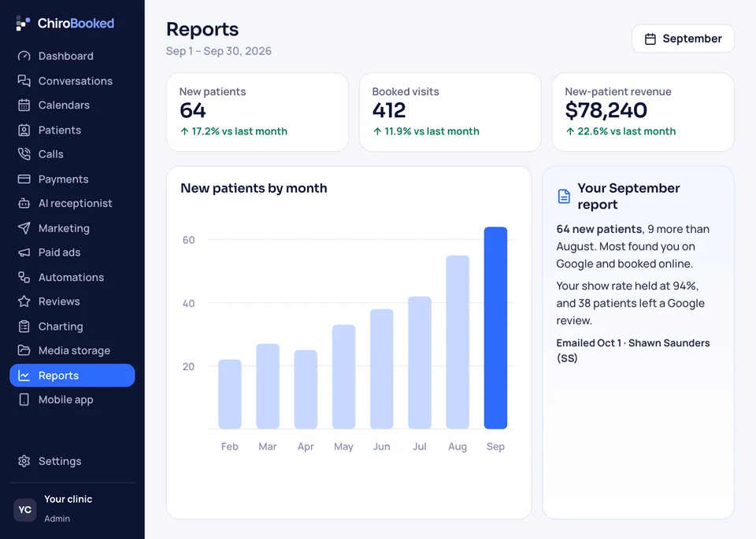Go to Conversations in sidebar

(x=72, y=80)
